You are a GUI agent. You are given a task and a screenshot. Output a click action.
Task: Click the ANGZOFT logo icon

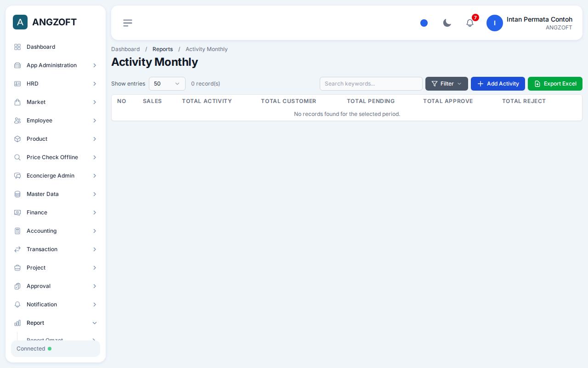coord(20,22)
